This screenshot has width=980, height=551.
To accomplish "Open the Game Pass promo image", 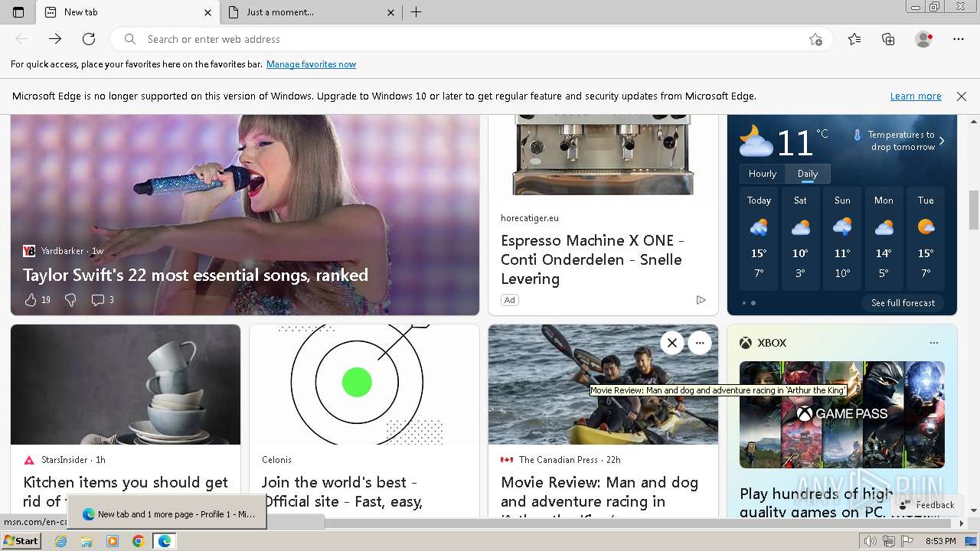I will click(842, 414).
